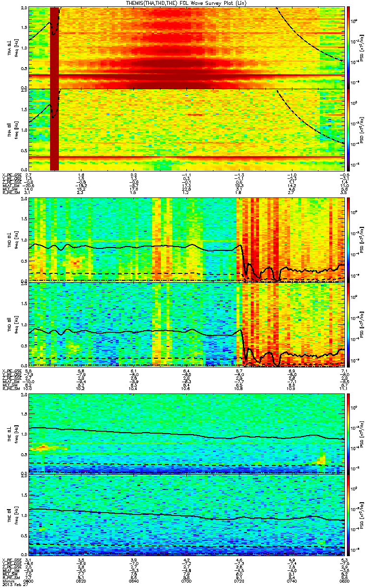Click the '0620' time tick label

click(x=81, y=581)
